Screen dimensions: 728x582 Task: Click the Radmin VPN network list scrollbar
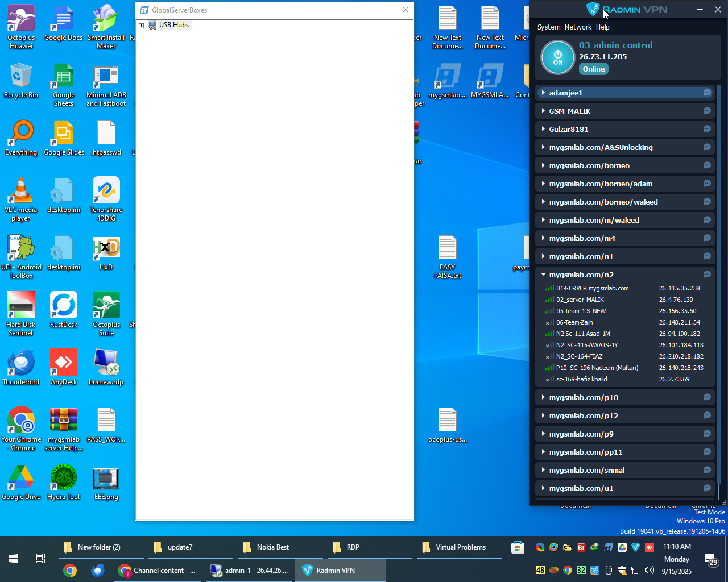click(719, 284)
